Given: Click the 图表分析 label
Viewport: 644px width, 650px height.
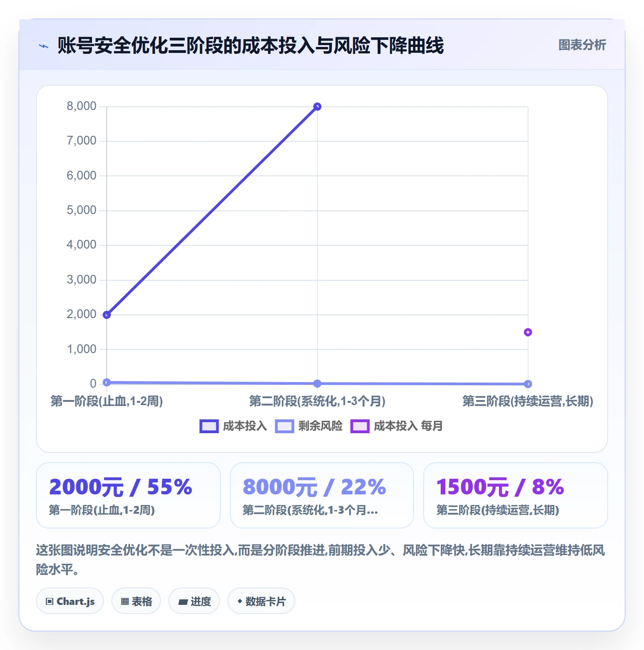Looking at the screenshot, I should [x=582, y=45].
